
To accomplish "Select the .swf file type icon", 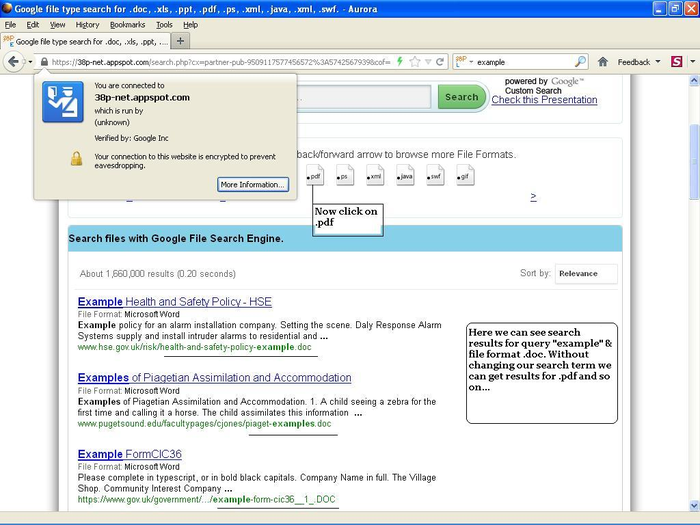I will pyautogui.click(x=435, y=175).
